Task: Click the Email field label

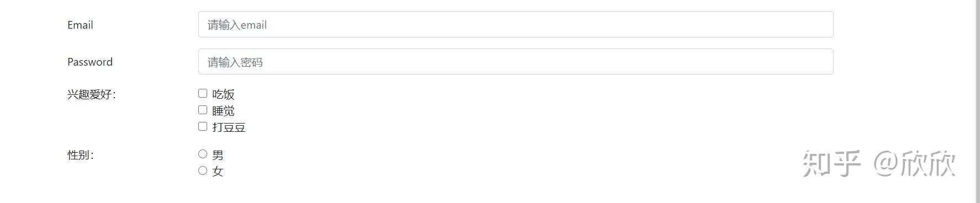Action: pos(80,25)
